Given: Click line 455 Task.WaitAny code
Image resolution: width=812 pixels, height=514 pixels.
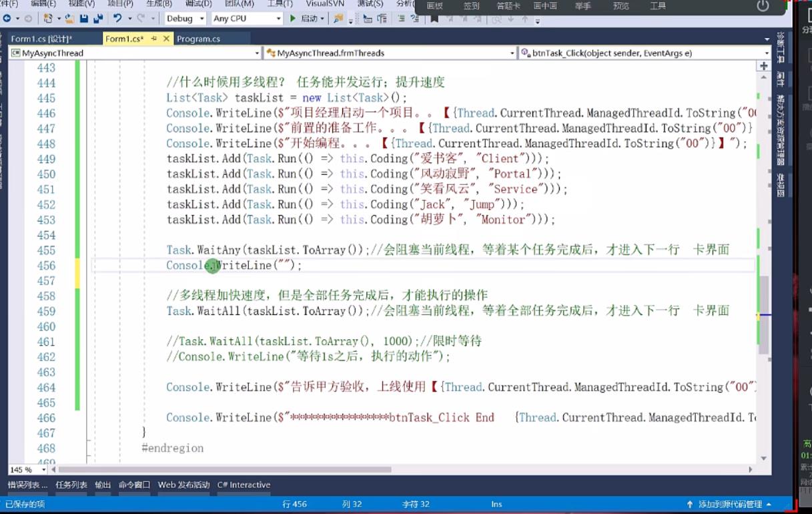Looking at the screenshot, I should (x=267, y=250).
